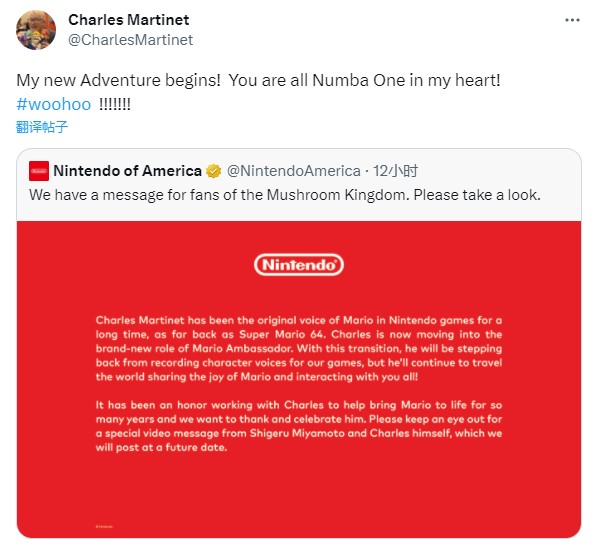This screenshot has height=551, width=597.
Task: Open the red Nintendo announcement image
Action: (x=299, y=379)
